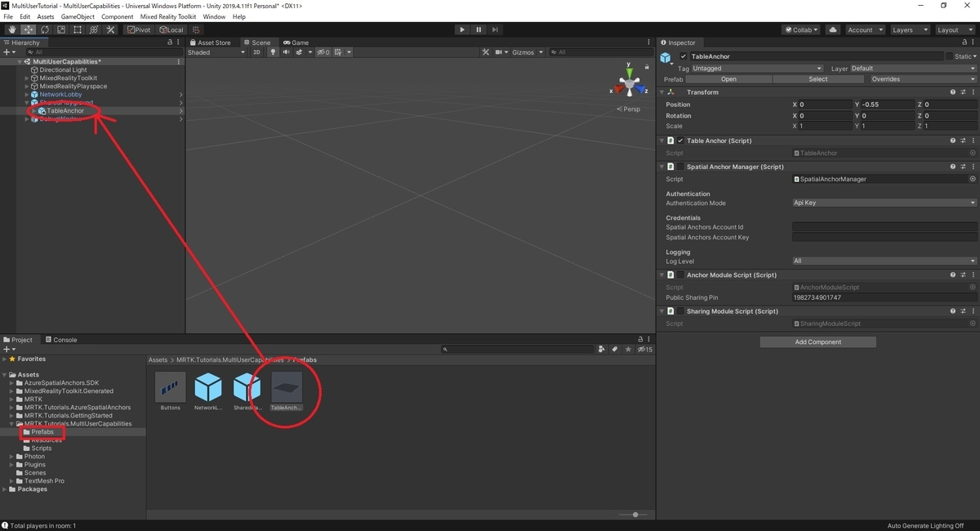Toggle the scene grid visibility icon
980x531 pixels.
338,52
